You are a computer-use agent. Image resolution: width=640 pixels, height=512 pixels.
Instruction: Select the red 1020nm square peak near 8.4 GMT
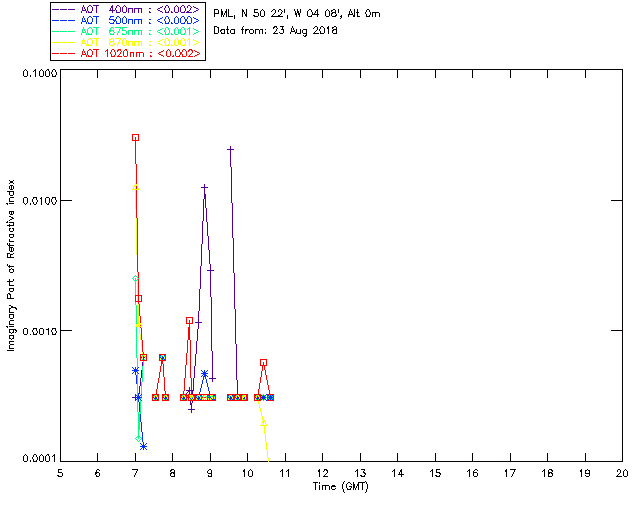tap(189, 321)
